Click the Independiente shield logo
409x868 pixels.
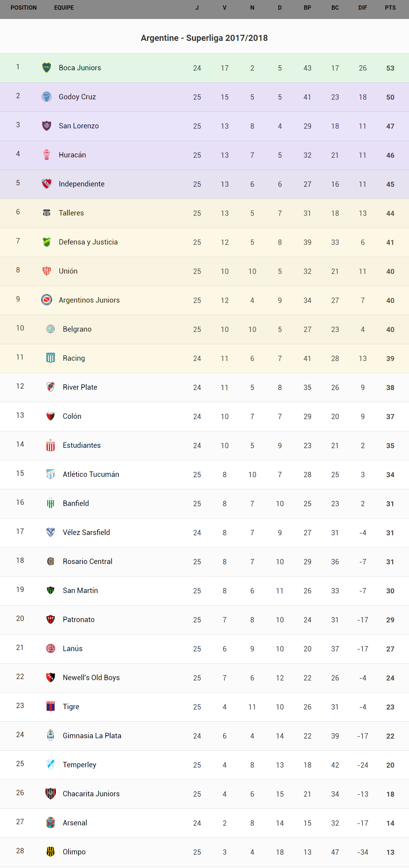47,184
